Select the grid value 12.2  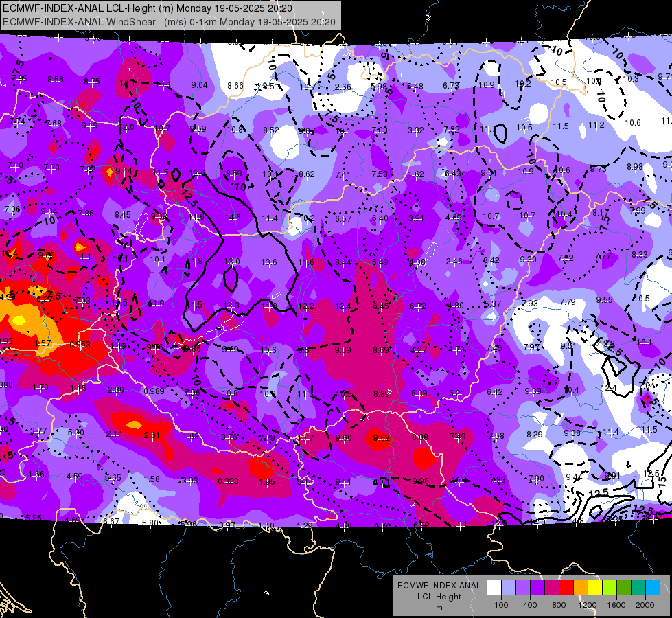click(305, 306)
